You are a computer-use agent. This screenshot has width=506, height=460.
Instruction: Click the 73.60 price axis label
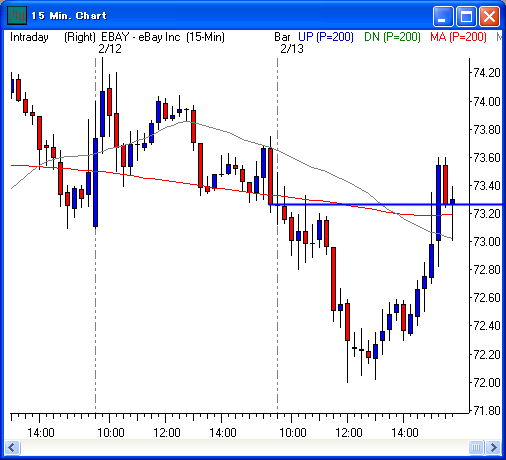tap(487, 157)
